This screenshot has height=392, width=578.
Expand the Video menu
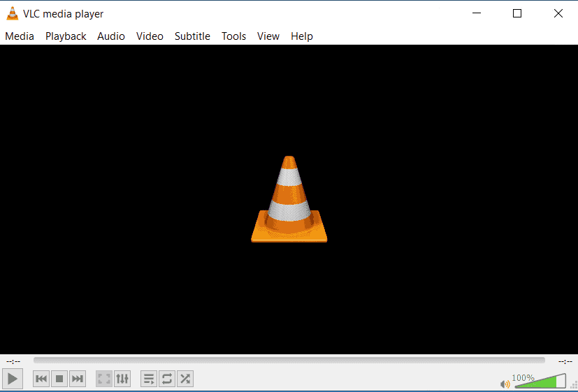[150, 36]
